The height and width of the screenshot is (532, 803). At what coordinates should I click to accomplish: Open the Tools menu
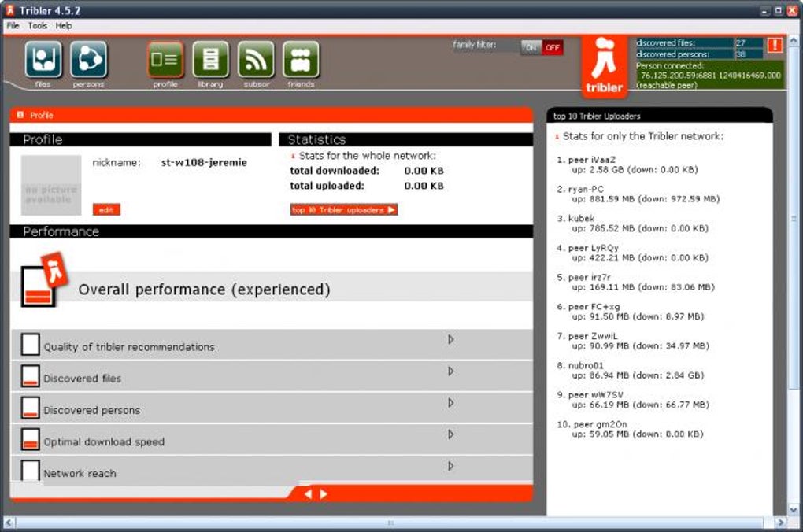(37, 26)
